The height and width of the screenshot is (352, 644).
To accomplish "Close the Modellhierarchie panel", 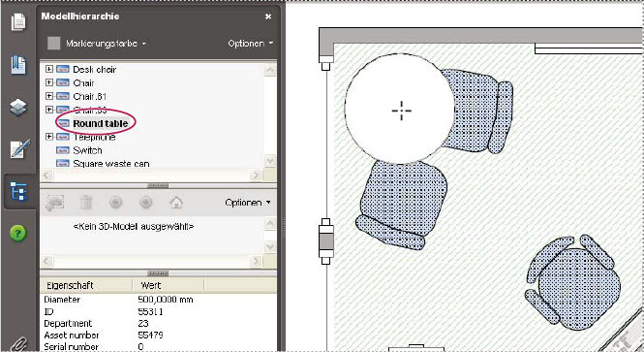I will click(x=268, y=16).
